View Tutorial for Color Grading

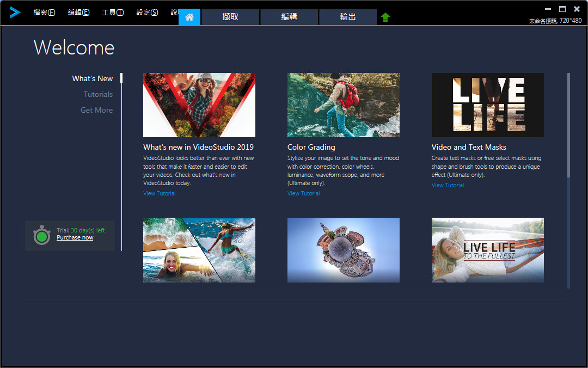pos(303,193)
